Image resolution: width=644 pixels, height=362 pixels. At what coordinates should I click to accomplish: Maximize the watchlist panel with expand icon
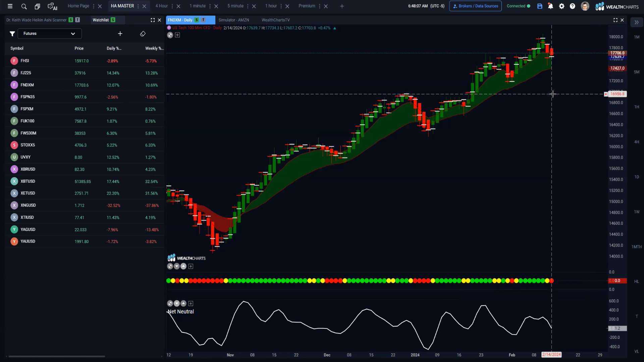(x=153, y=20)
